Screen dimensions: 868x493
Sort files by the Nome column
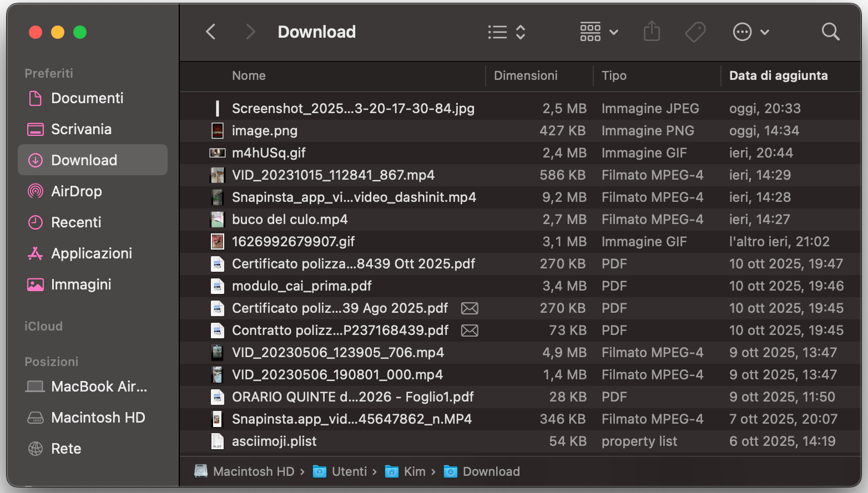tap(249, 75)
